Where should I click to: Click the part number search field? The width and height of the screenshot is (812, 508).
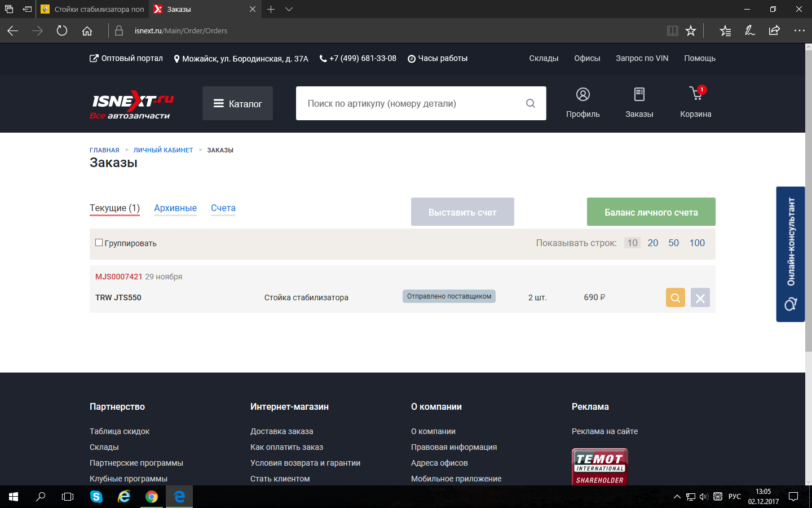tap(412, 103)
